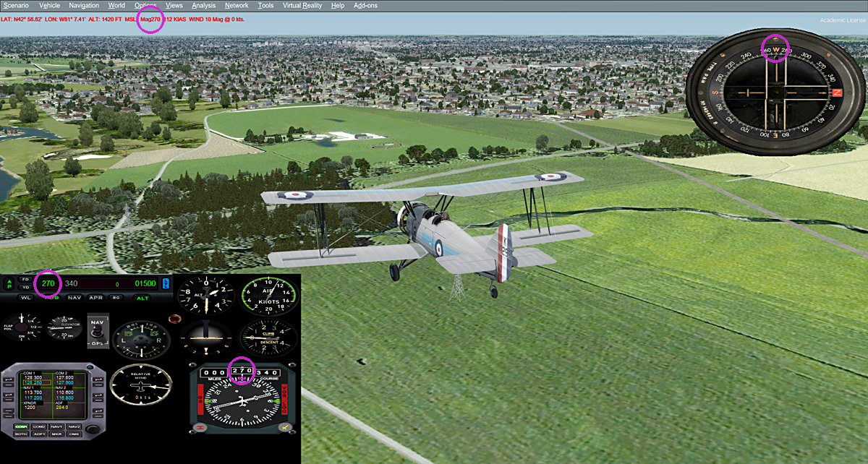The image size is (868, 464).
Task: Select COM1 on the radio panel
Action: click(21, 426)
